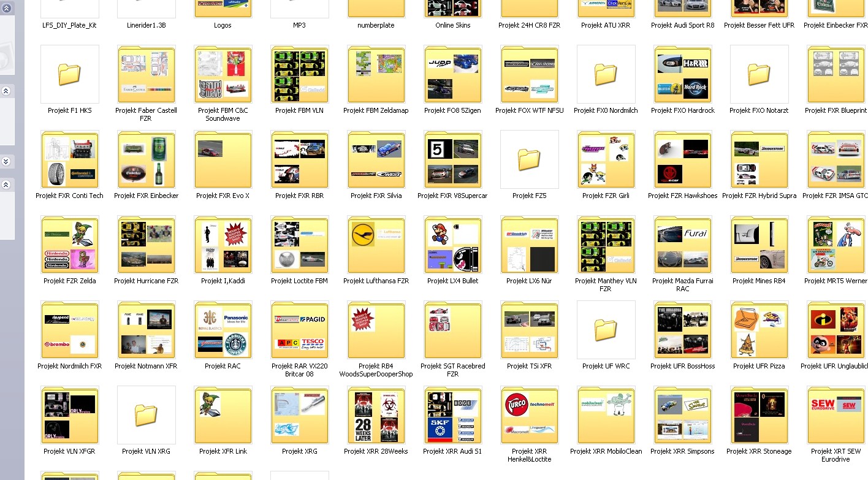Select the Projekt FXO Hardrock folder icon
Screen dimensions: 868x480
tap(683, 74)
